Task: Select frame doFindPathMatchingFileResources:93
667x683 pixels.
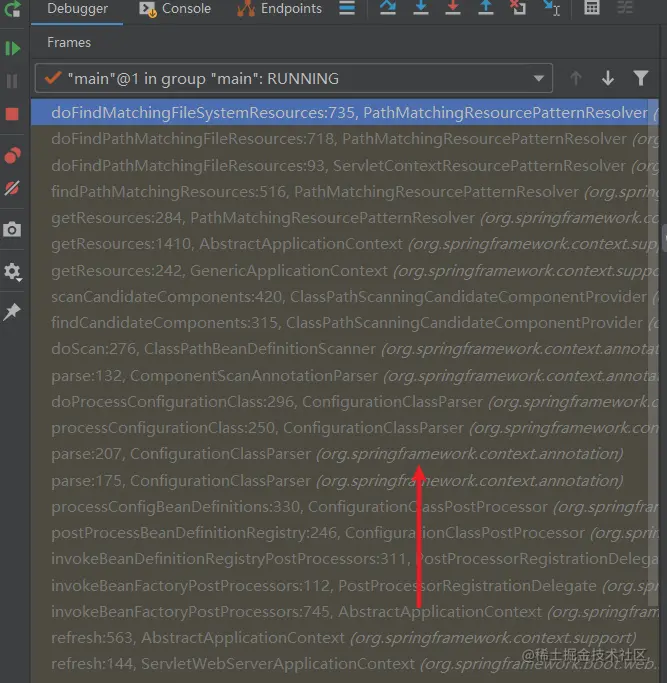Action: tap(344, 166)
